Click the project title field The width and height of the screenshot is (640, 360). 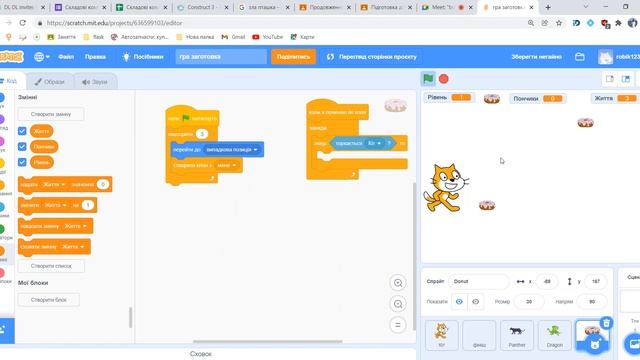[221, 57]
